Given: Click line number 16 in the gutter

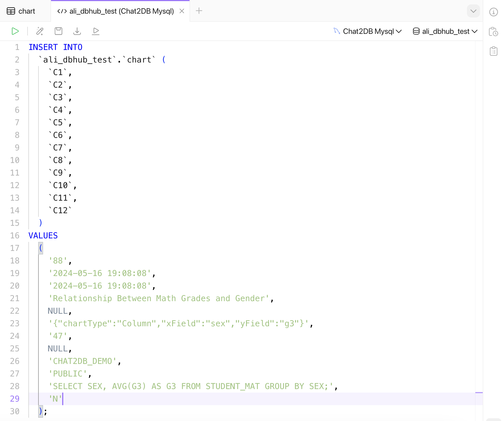Looking at the screenshot, I should (x=15, y=236).
